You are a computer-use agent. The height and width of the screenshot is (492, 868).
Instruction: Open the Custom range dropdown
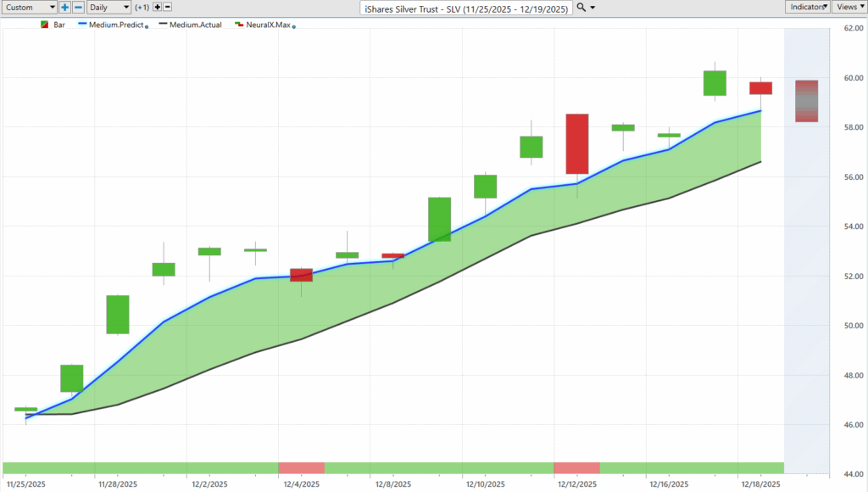(x=30, y=8)
